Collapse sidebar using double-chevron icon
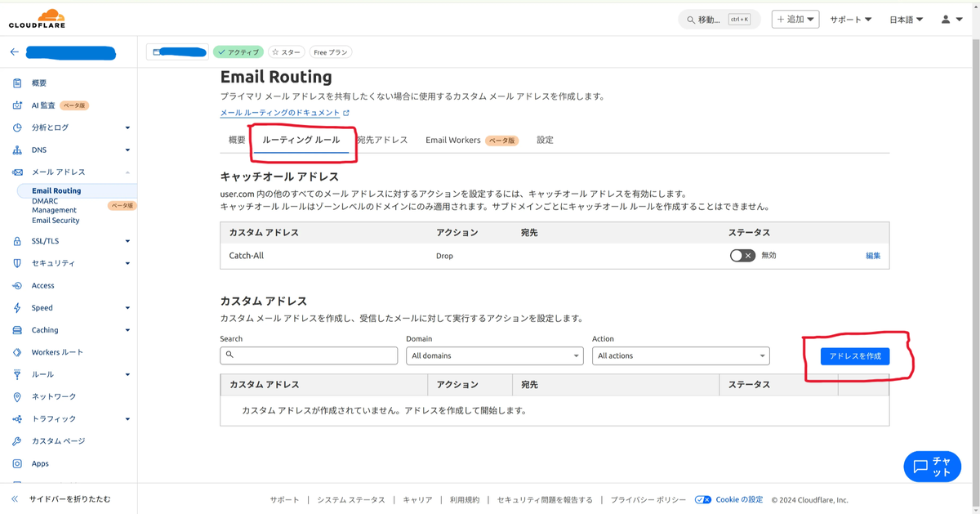 coord(15,499)
